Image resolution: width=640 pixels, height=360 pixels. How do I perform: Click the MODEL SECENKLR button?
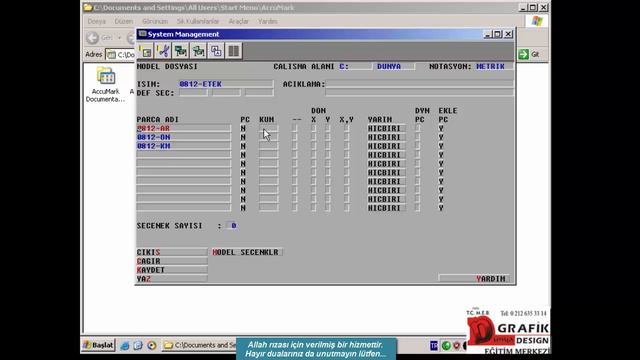(247, 252)
